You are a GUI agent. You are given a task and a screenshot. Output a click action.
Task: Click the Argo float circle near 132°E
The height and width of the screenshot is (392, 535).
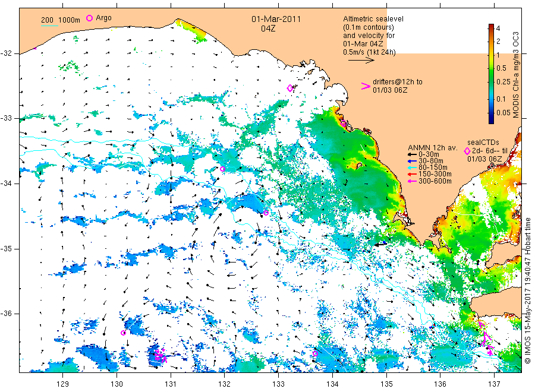(222, 169)
